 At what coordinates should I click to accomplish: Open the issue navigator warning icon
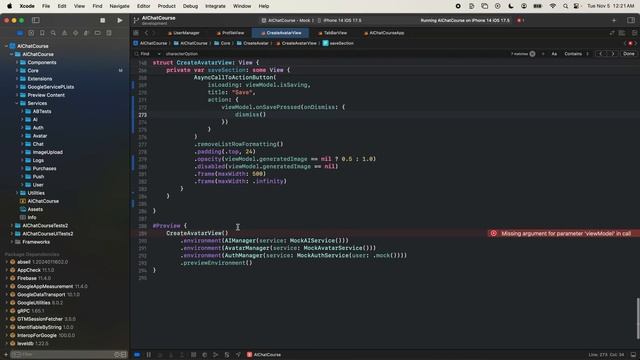64,33
